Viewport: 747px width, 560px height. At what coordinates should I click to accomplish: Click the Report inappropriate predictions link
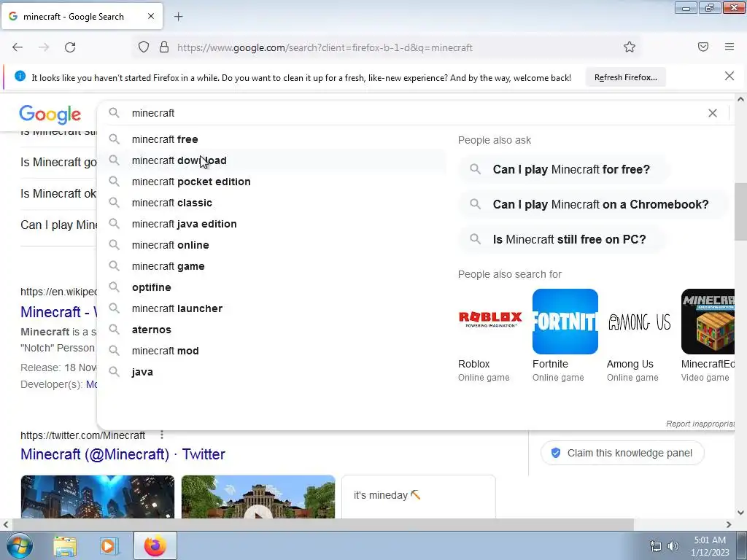tap(700, 424)
